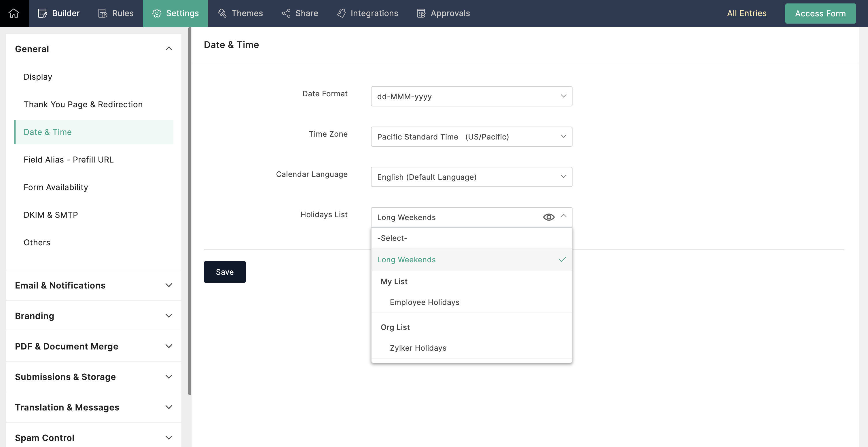Go to Thank You Page & Redirection
This screenshot has width=868, height=447.
(x=83, y=104)
